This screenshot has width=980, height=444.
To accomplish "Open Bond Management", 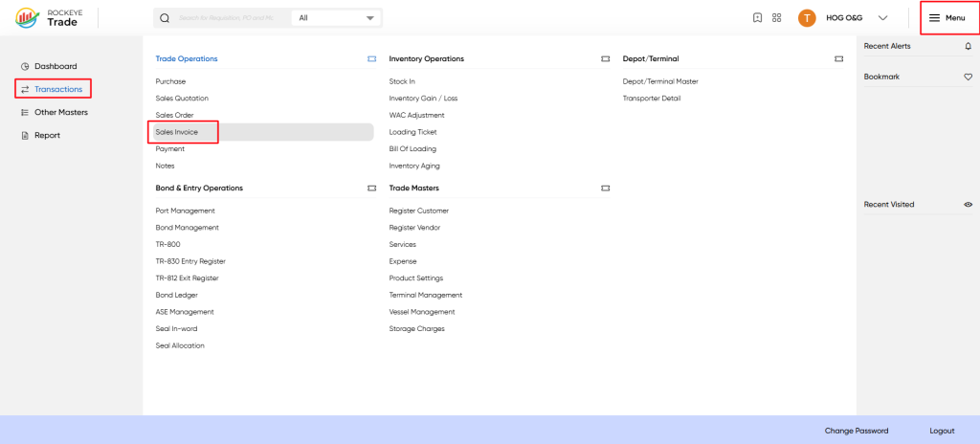I will [x=187, y=229].
